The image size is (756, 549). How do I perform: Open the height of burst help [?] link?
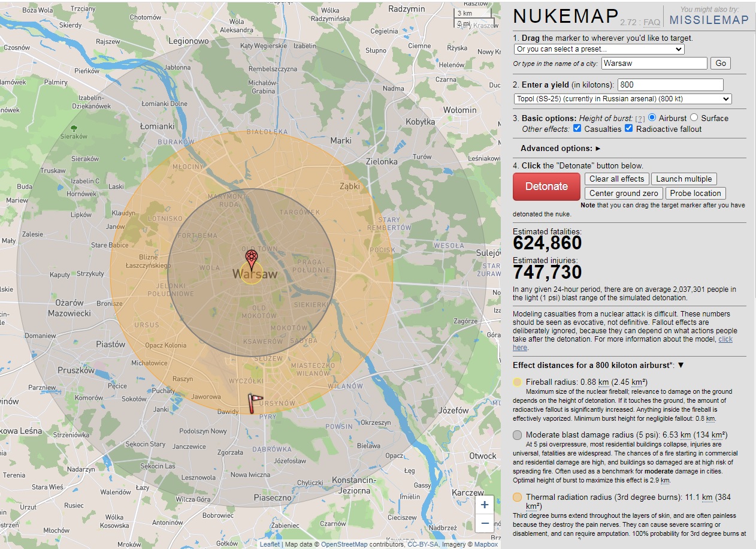(x=639, y=119)
